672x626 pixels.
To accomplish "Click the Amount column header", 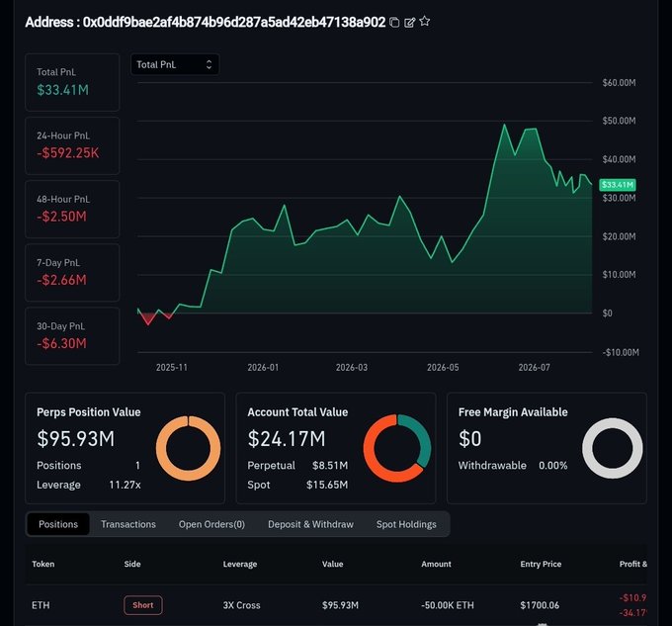I will [x=436, y=564].
